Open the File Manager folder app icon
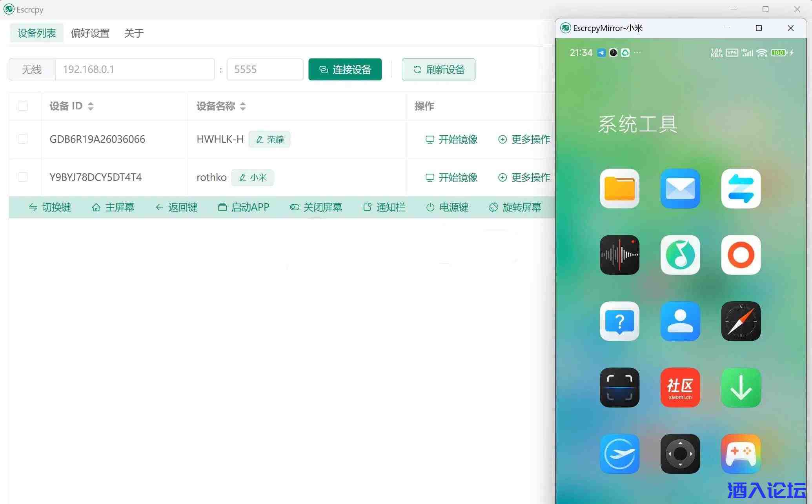 tap(619, 189)
